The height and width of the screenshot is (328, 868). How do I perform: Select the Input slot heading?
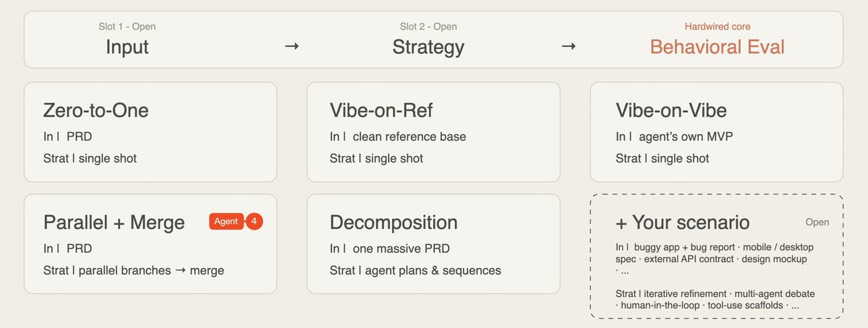coord(127,48)
